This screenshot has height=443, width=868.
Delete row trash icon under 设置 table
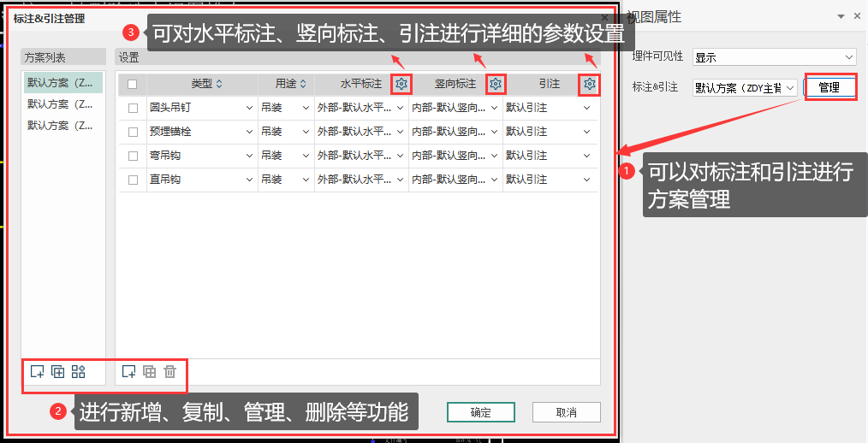170,372
